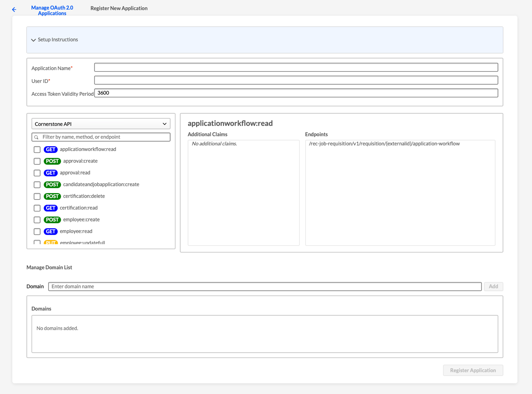Click the approval:create scope label
This screenshot has width=532, height=394.
80,161
